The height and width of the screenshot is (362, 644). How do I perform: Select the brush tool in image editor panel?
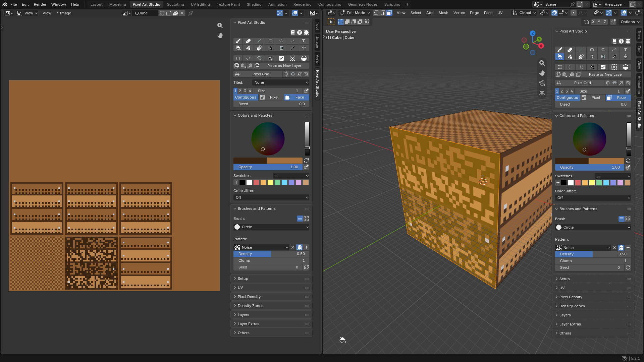point(238,41)
